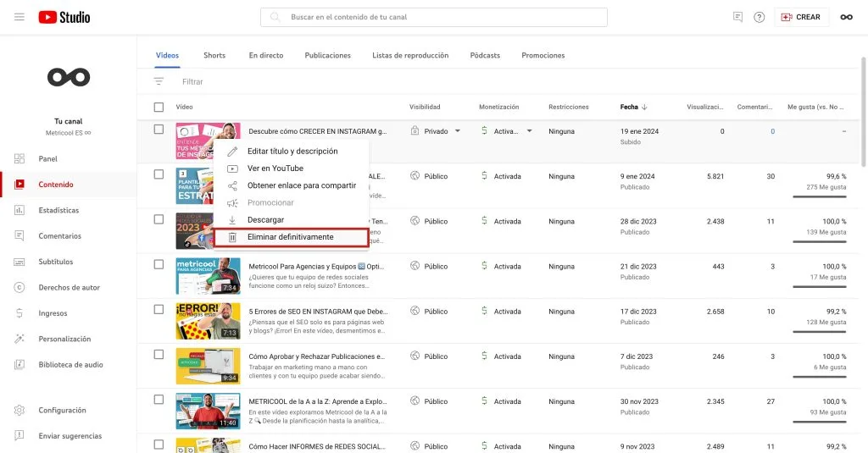Click the trash icon beside Eliminar definitivamente
Screen dimensions: 868x453
click(x=232, y=237)
